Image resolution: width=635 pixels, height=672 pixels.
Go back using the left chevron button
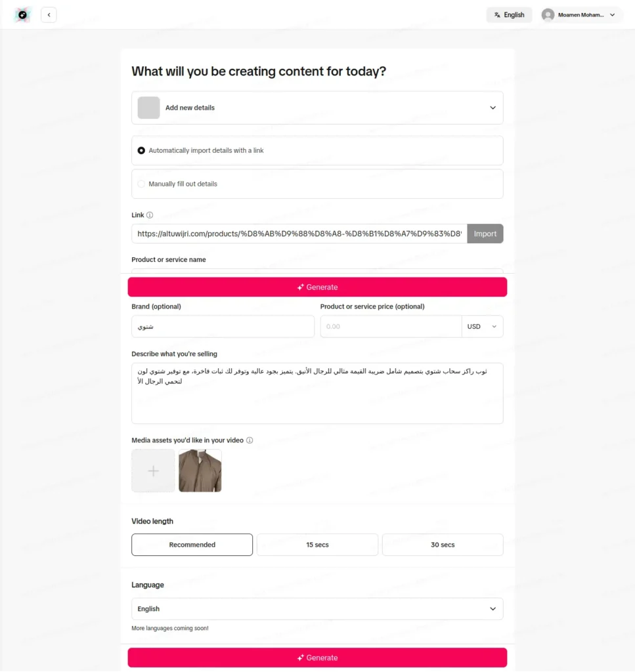(49, 15)
